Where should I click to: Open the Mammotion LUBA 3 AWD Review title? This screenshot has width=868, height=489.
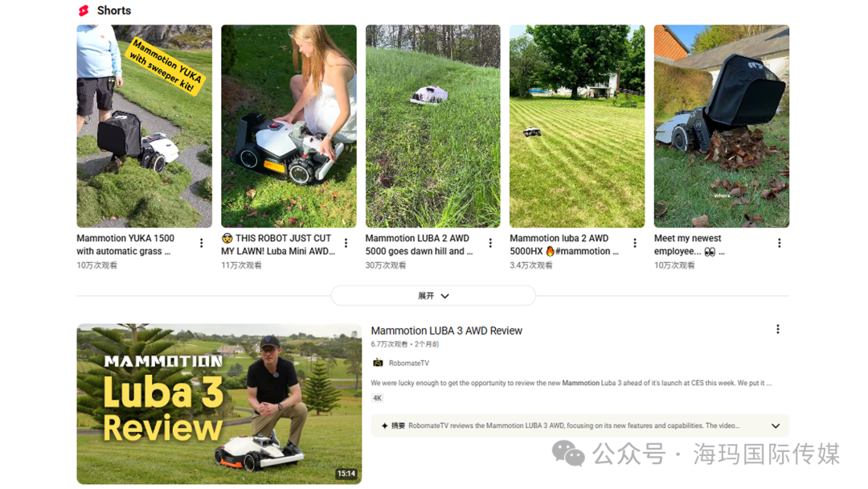(446, 331)
